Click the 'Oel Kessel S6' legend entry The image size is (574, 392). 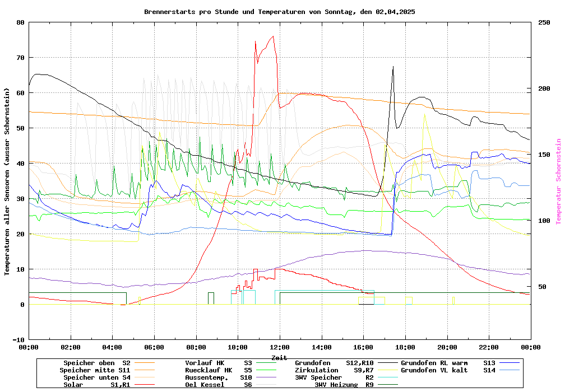point(219,385)
